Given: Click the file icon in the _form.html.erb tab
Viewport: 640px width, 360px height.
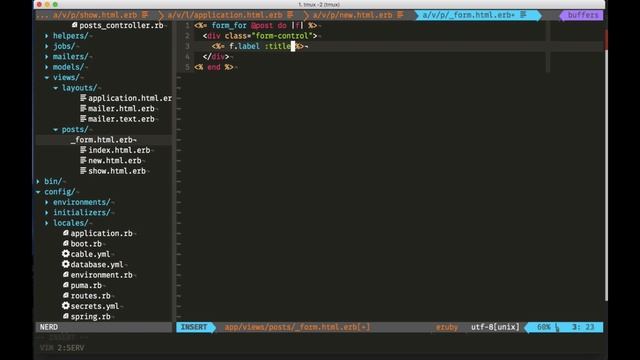Looking at the screenshot, I should [x=523, y=15].
